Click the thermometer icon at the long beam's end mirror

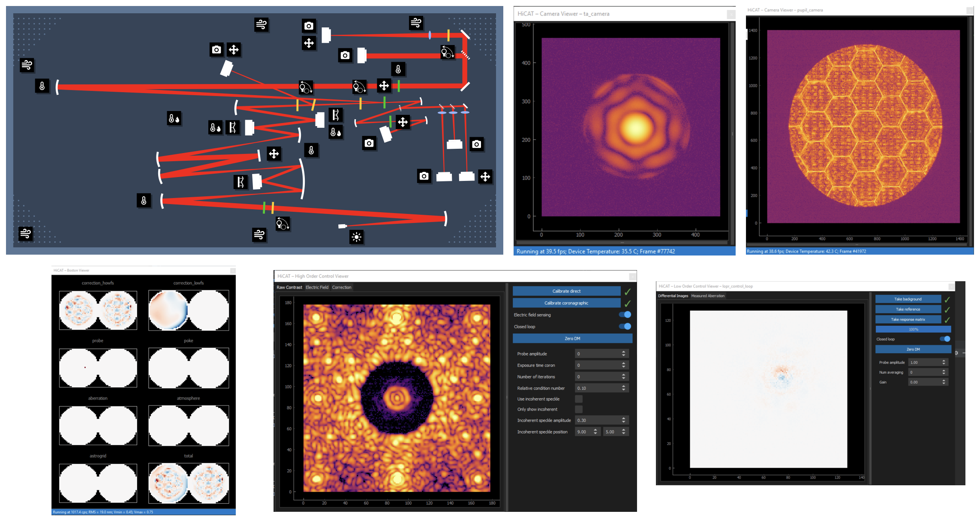[42, 86]
